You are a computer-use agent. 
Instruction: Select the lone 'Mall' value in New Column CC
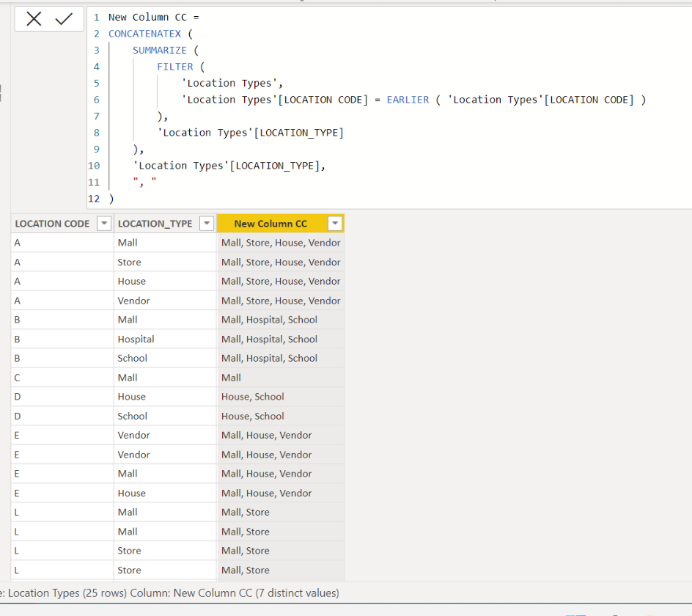tap(281, 378)
